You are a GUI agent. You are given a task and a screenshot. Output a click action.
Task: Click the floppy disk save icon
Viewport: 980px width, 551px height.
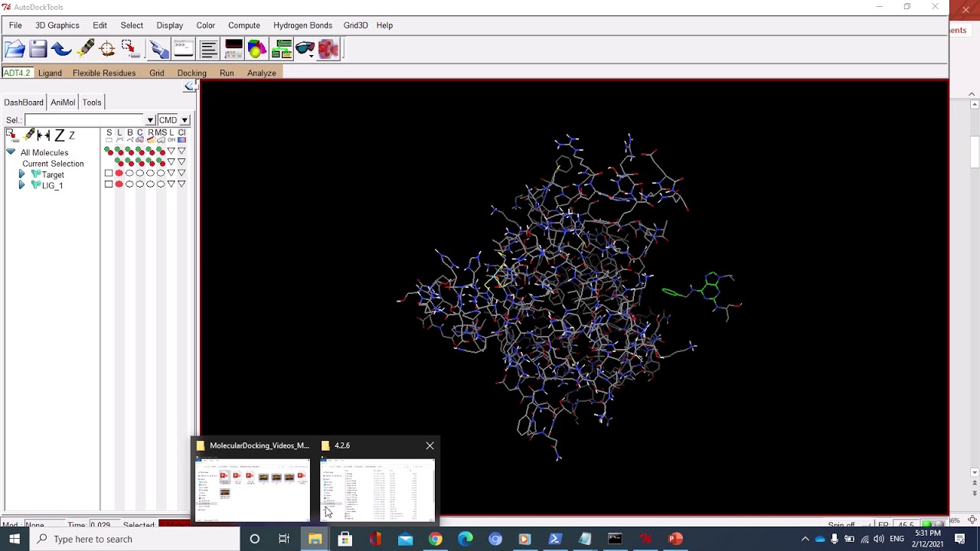click(x=38, y=50)
